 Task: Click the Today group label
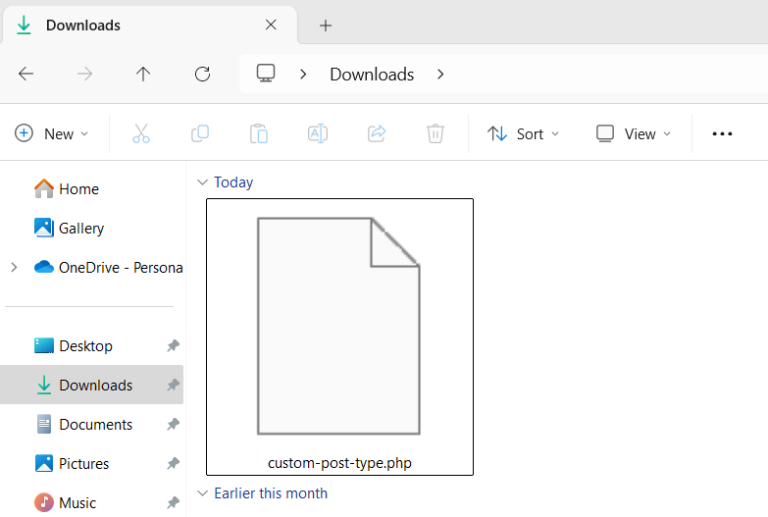click(234, 182)
